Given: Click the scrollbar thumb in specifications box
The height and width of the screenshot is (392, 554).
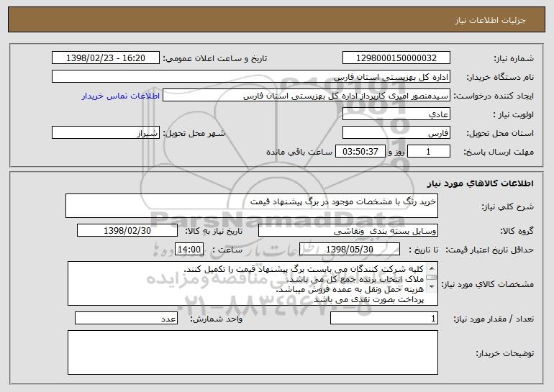Looking at the screenshot, I should pos(432,278).
